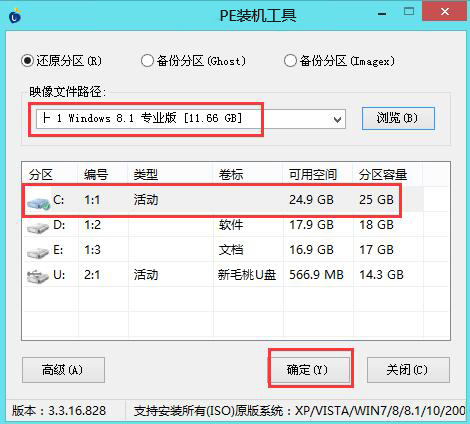The image size is (470, 424).
Task: Select 备份分区(Imagex) radio option
Action: 290,61
